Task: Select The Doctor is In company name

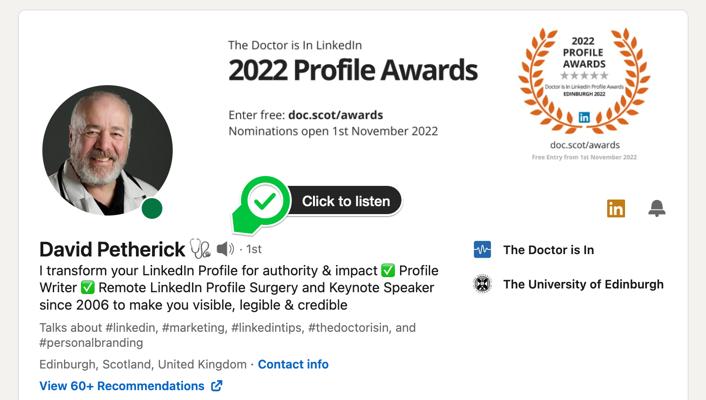Action: pyautogui.click(x=548, y=250)
